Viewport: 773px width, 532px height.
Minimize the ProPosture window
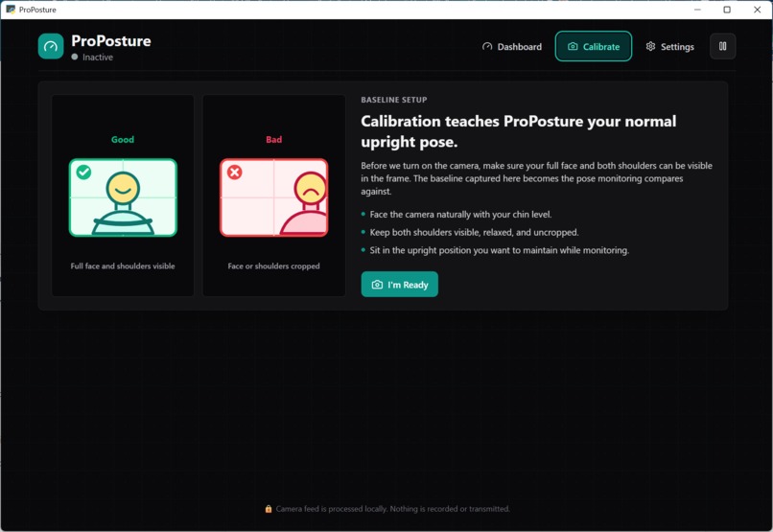click(697, 10)
